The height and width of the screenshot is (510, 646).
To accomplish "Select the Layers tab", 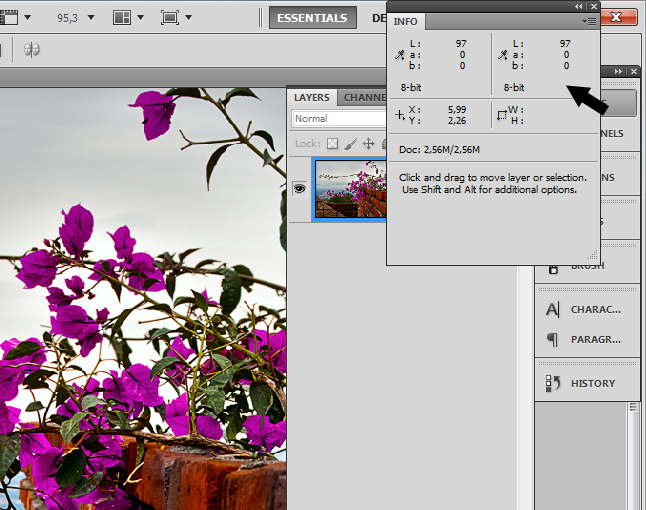I will (311, 98).
